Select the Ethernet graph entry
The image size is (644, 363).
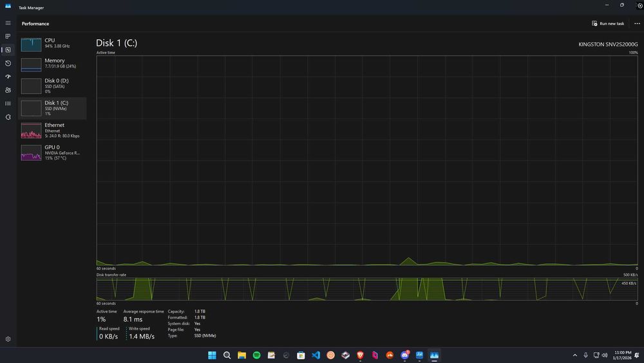[x=52, y=130]
